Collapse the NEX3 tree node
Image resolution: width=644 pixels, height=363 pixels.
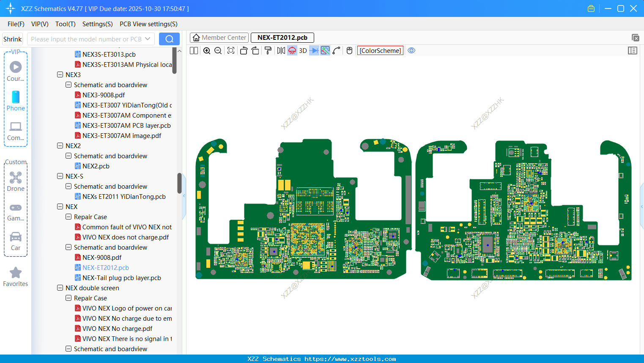pyautogui.click(x=60, y=75)
